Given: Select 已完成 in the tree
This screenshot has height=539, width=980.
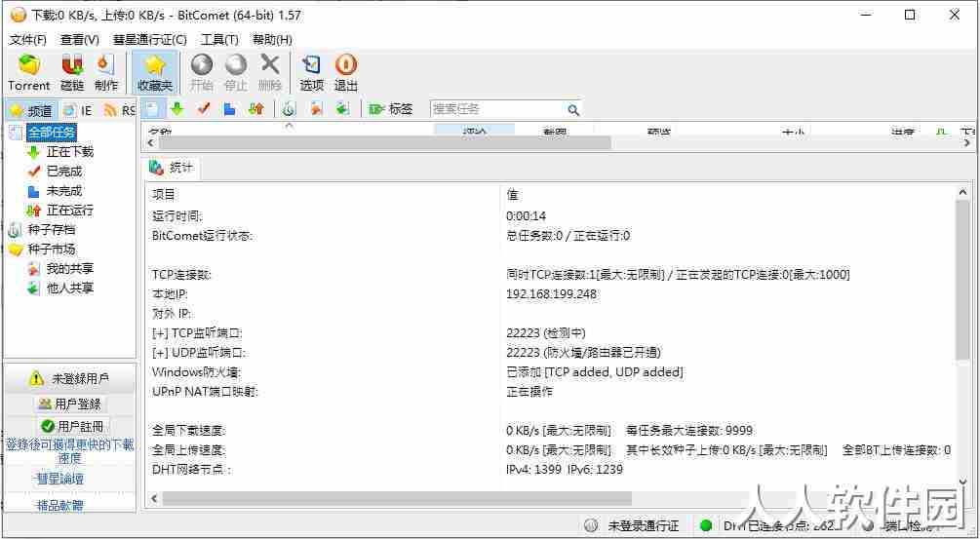Looking at the screenshot, I should click(x=63, y=172).
